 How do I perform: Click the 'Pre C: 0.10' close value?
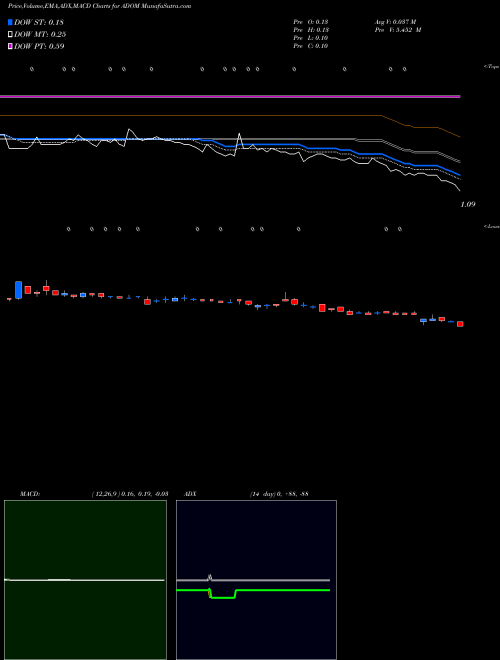tap(311, 46)
